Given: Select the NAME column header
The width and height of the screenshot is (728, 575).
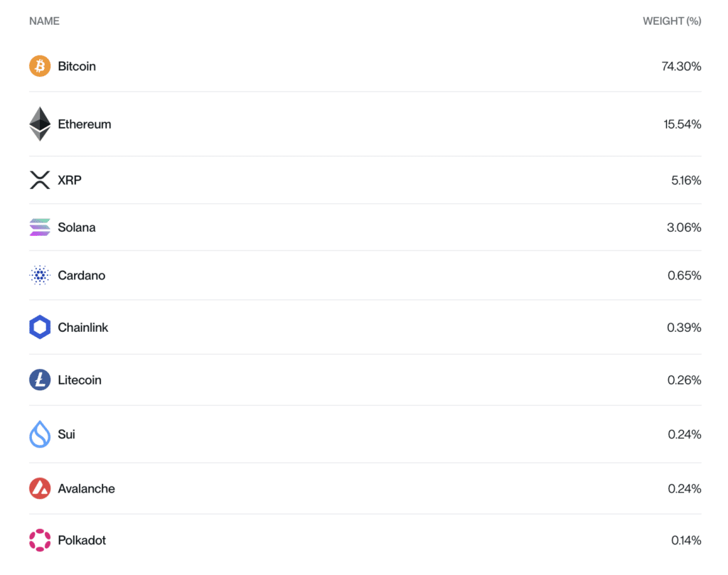Looking at the screenshot, I should click(x=44, y=21).
